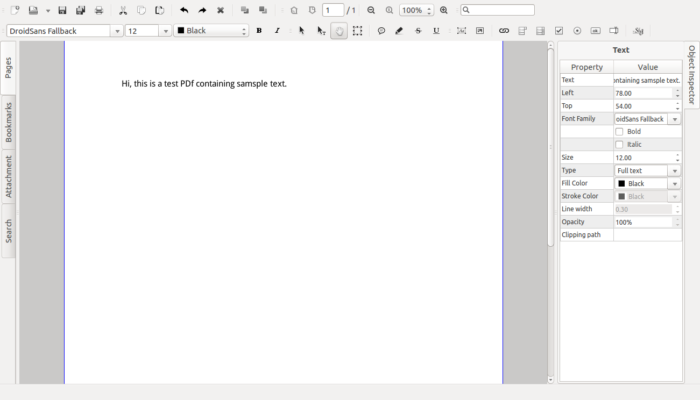700x400 pixels.
Task: Add a sticky note comment
Action: click(x=381, y=30)
